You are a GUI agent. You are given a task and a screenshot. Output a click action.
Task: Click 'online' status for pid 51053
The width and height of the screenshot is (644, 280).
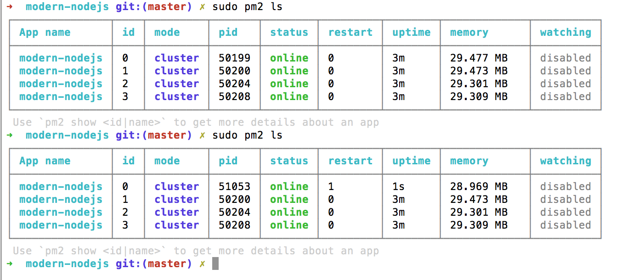point(289,186)
